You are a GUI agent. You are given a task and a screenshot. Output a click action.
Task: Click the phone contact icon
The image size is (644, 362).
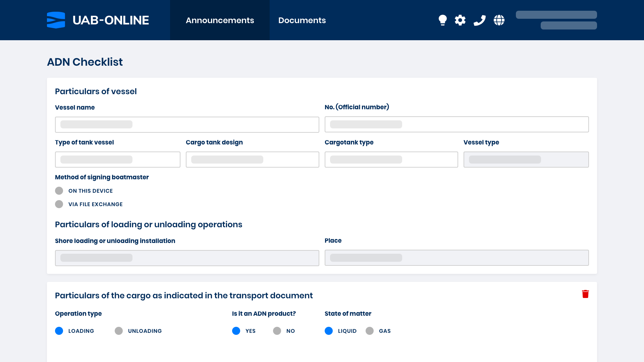pos(480,20)
